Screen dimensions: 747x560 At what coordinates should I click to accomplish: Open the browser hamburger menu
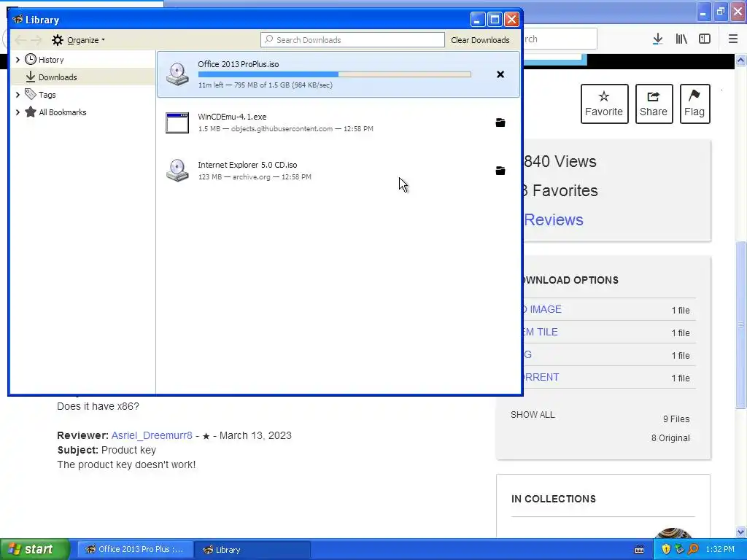click(x=733, y=39)
